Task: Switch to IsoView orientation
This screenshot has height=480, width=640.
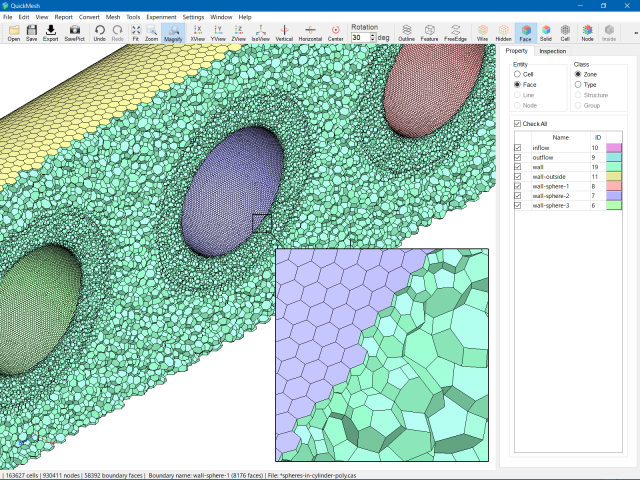Action: click(x=260, y=33)
